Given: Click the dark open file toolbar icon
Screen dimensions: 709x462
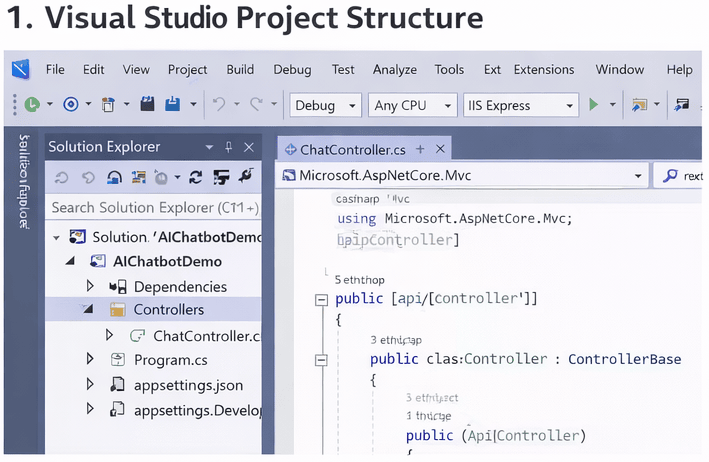Looking at the screenshot, I should [147, 104].
